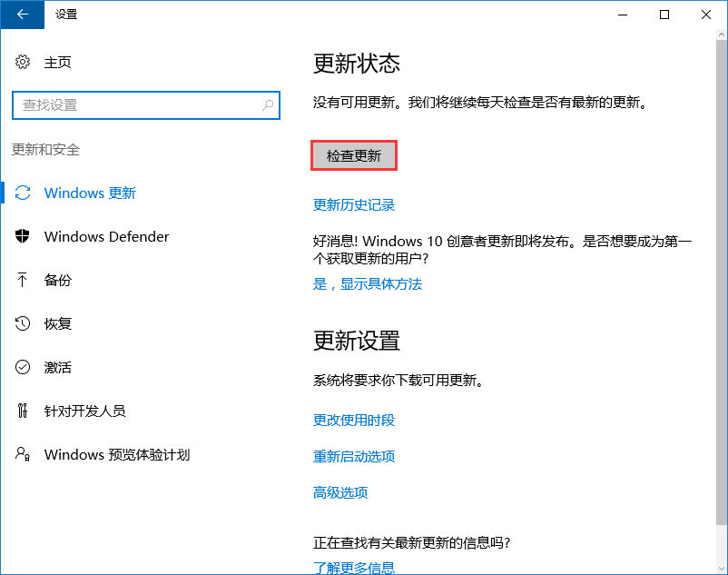Select Windows Defender in the sidebar
This screenshot has width=728, height=575.
click(x=106, y=236)
